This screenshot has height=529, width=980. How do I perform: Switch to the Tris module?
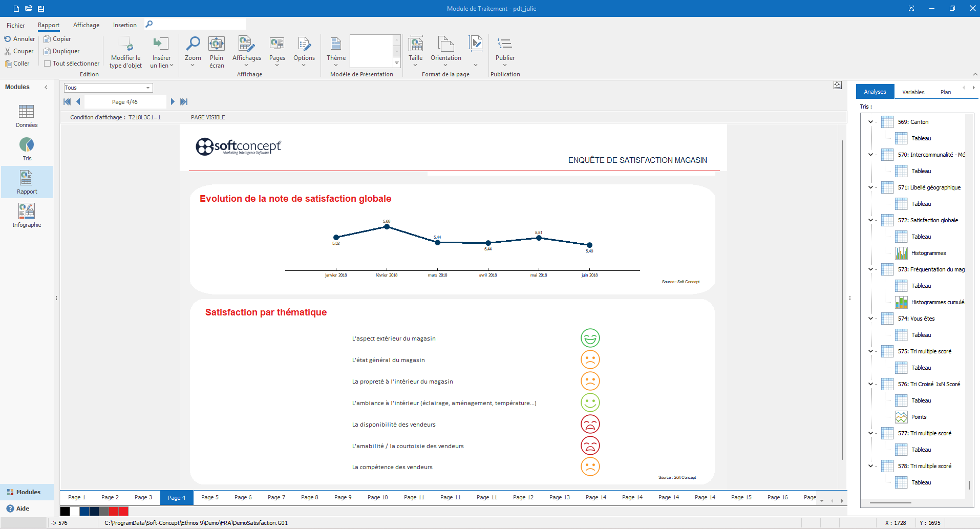[27, 149]
